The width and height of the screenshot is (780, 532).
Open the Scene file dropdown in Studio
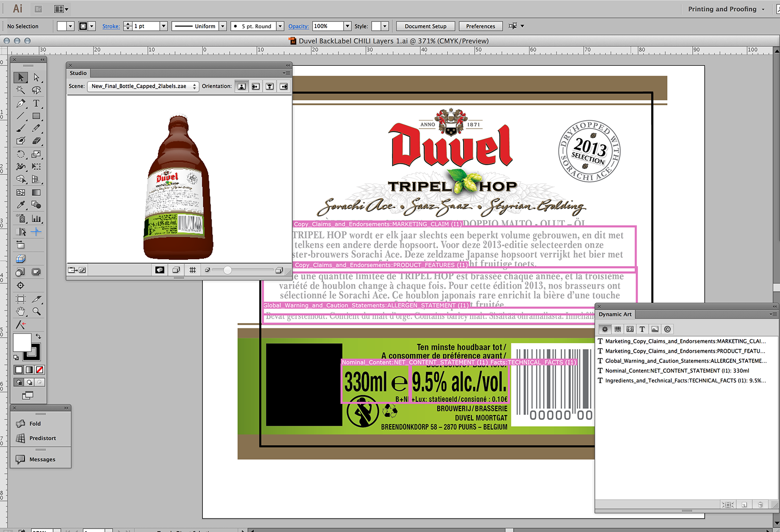click(x=143, y=86)
